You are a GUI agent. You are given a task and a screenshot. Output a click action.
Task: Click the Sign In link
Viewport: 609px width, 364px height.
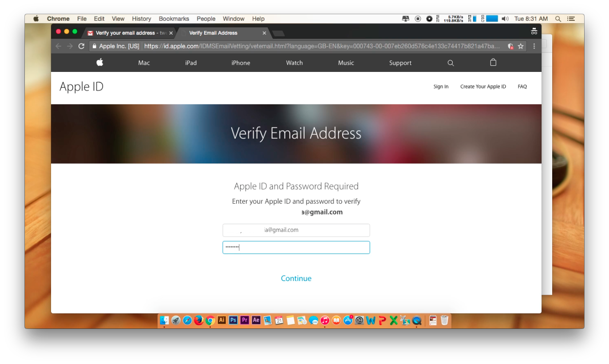coord(441,87)
